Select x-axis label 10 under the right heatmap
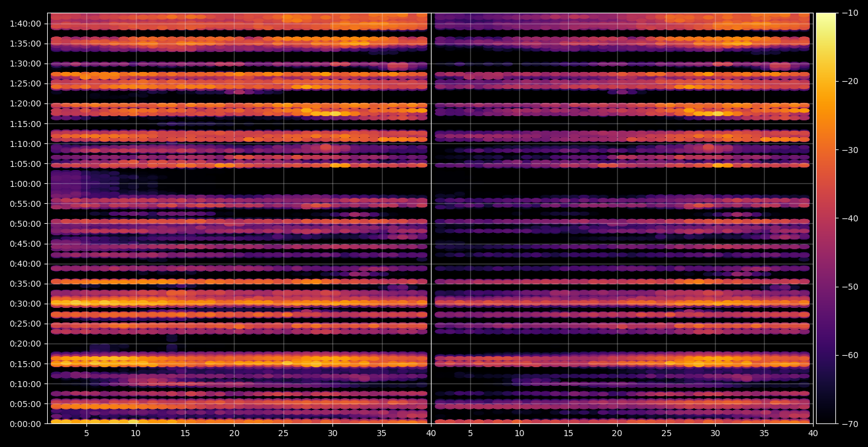This screenshot has width=868, height=447. coord(519,433)
